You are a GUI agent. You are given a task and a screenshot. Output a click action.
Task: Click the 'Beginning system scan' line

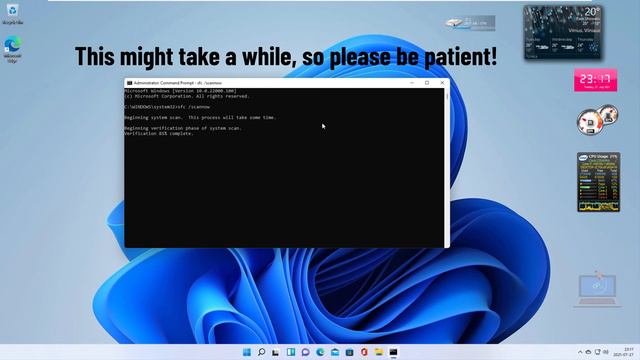pos(200,118)
